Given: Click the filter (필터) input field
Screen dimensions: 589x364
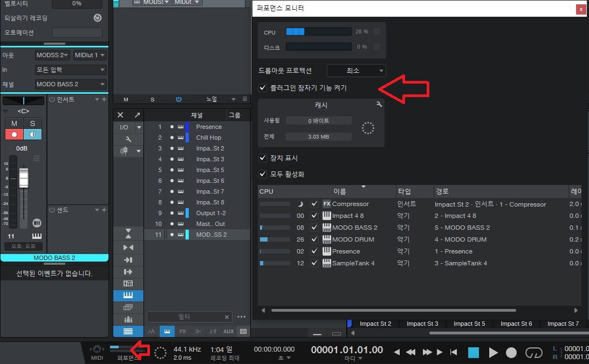Looking at the screenshot, I should coord(189,317).
